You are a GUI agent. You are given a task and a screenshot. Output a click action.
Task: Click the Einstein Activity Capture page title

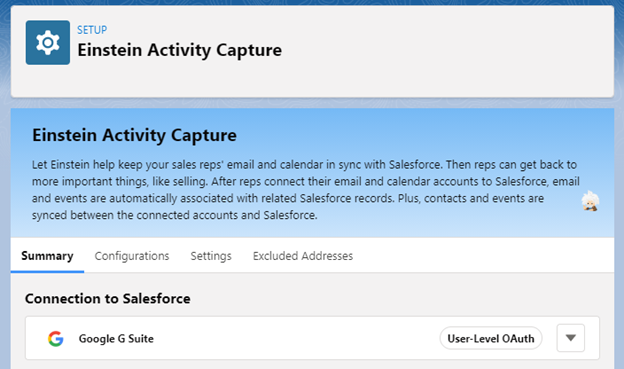click(x=179, y=50)
